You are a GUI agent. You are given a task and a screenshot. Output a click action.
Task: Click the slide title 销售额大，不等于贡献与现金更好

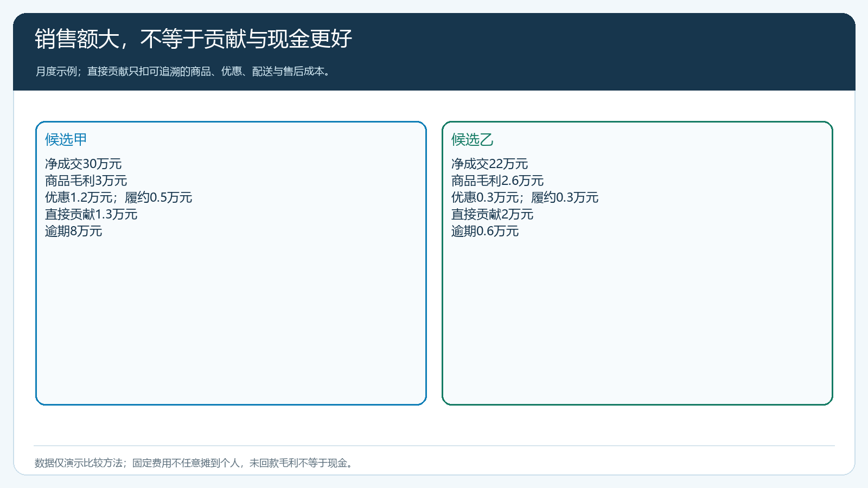pyautogui.click(x=194, y=39)
